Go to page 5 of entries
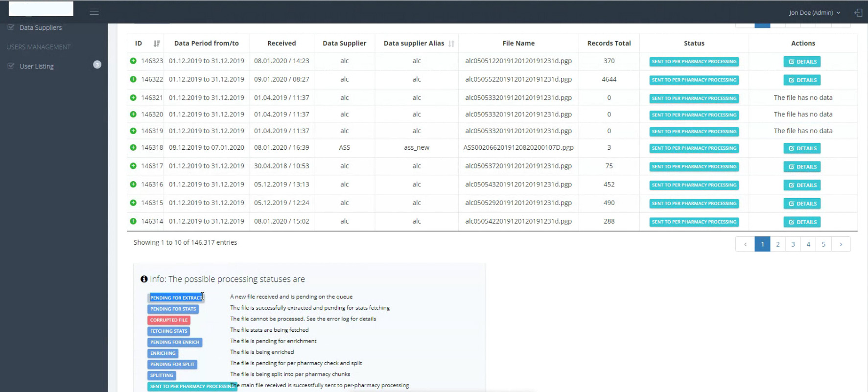The width and height of the screenshot is (868, 392). click(823, 244)
